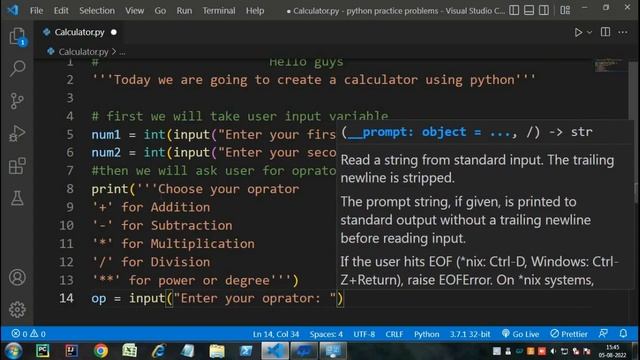Click Ln 14, Col 34 to go to line
The height and width of the screenshot is (360, 640).
click(276, 334)
